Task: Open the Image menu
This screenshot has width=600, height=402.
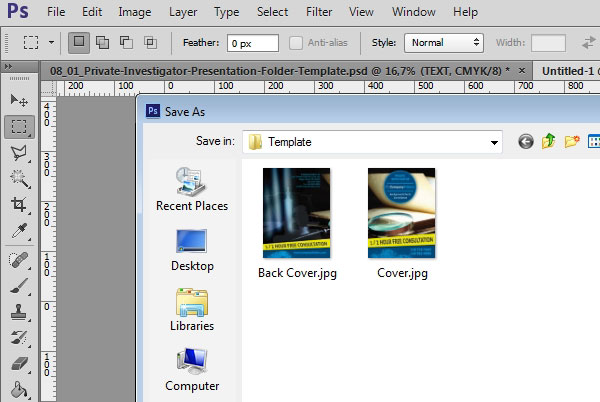Action: [135, 12]
